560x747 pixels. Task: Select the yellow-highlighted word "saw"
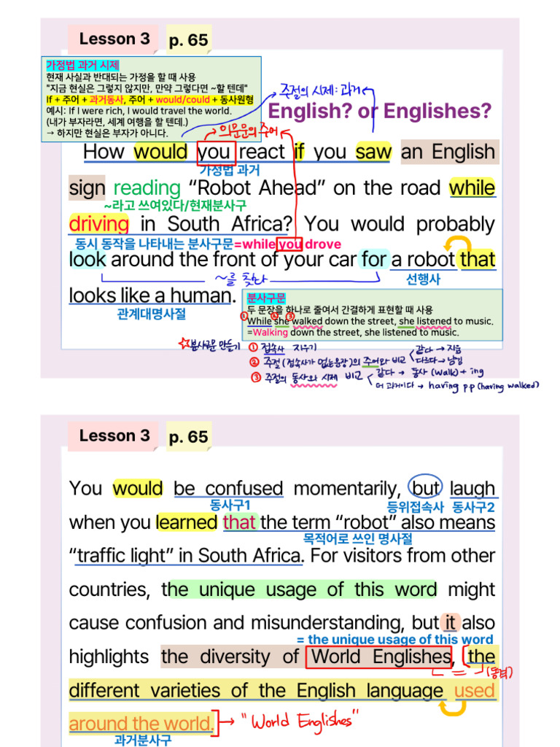pos(373,152)
